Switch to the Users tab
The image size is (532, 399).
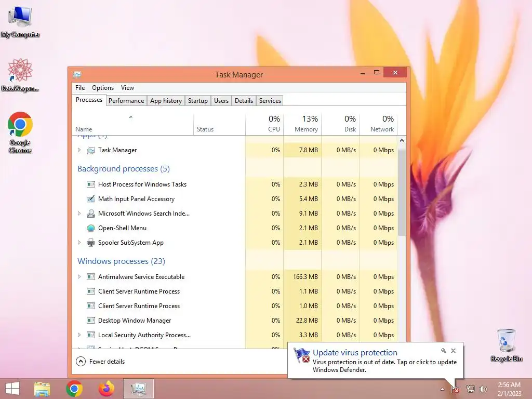[221, 101]
